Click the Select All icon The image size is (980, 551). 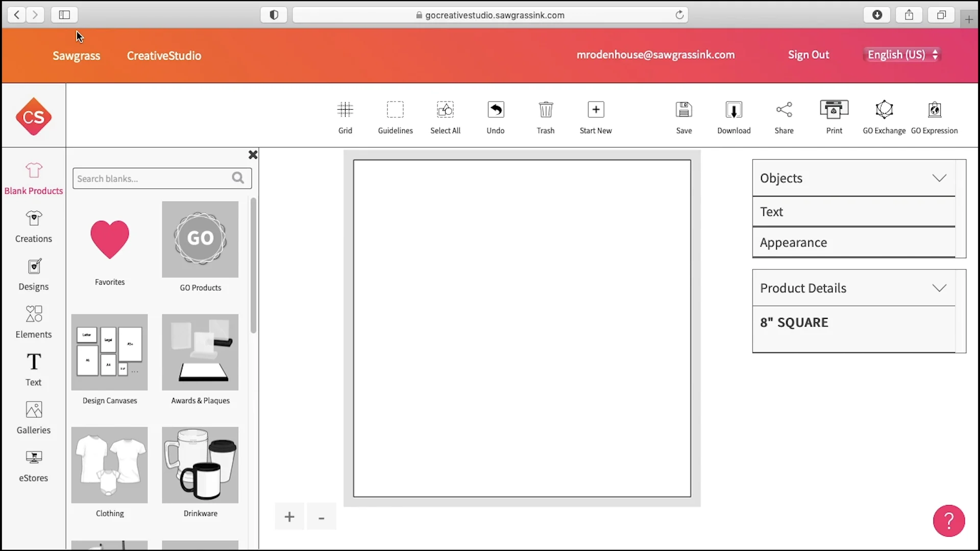[x=445, y=110]
